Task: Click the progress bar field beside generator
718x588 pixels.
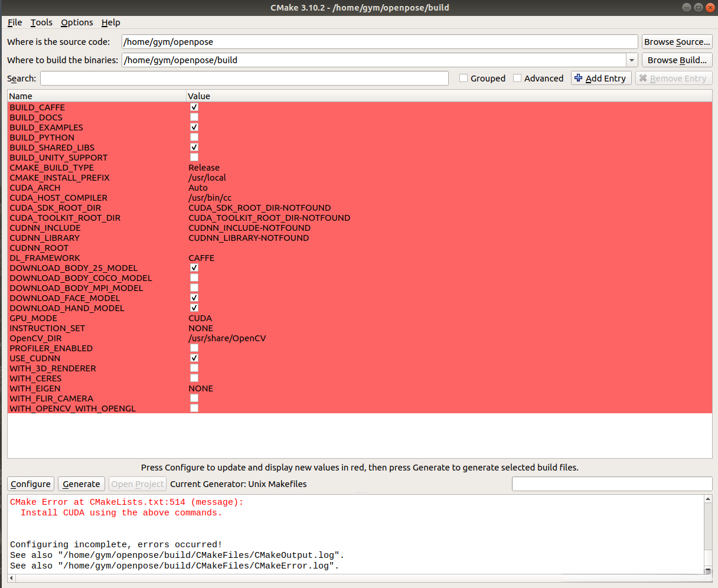Action: point(612,484)
